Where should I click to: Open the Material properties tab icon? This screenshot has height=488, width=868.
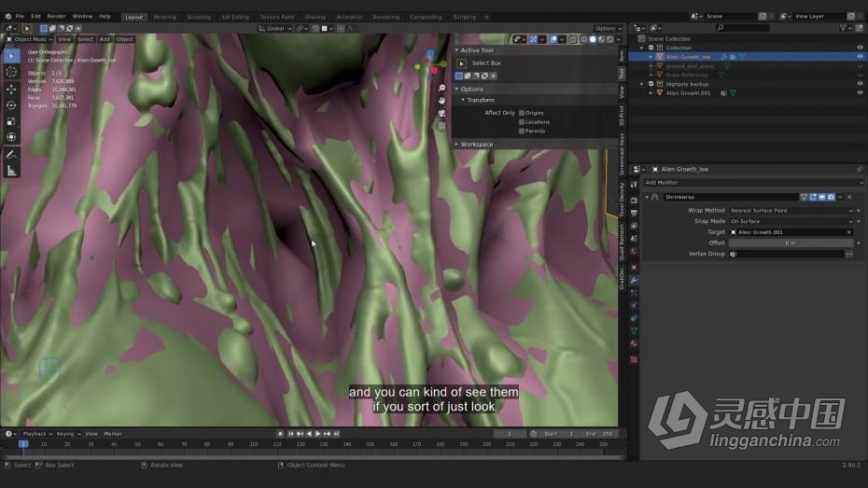[x=634, y=343]
